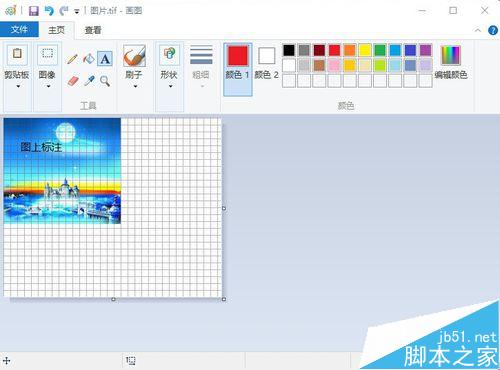Pick the lavender color swatch
This screenshot has height=370, width=500.
[426, 65]
